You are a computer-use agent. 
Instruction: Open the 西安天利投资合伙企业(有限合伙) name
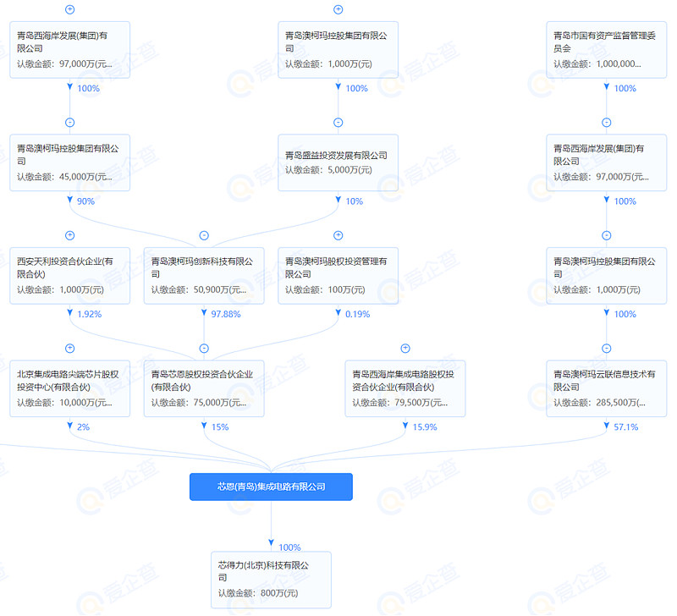click(65, 267)
